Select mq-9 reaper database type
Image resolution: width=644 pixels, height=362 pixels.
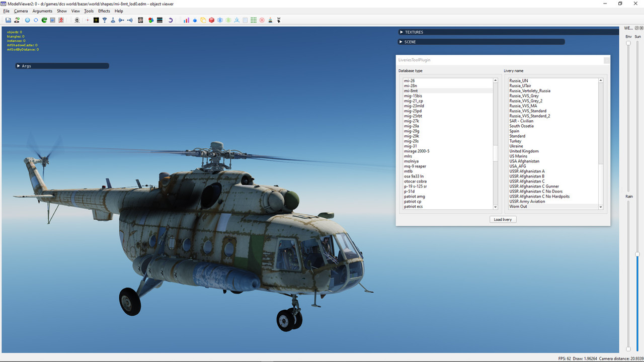[x=447, y=166]
